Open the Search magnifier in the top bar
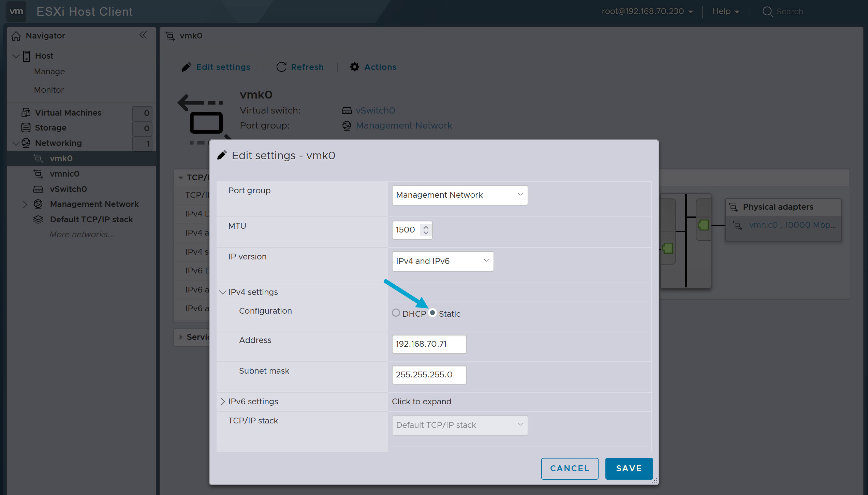Viewport: 868px width, 495px height. coord(768,11)
